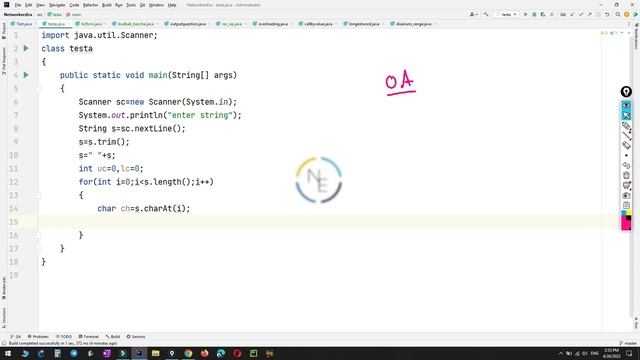The width and height of the screenshot is (640, 360).
Task: Select the line tool in annotation toolbar
Action: coord(626,136)
